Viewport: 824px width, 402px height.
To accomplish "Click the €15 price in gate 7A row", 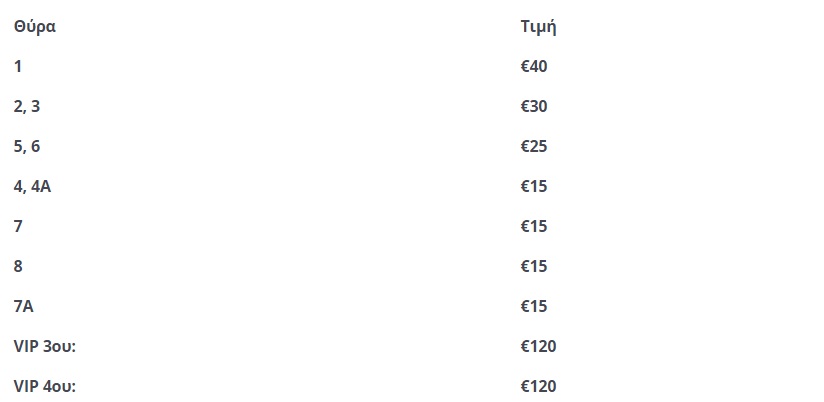I will click(x=534, y=307).
